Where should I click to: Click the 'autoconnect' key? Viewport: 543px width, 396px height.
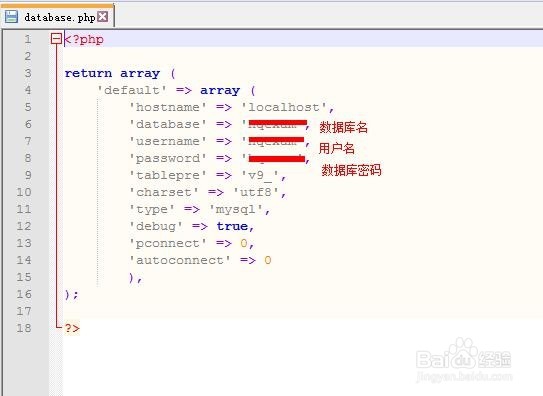tap(180, 260)
